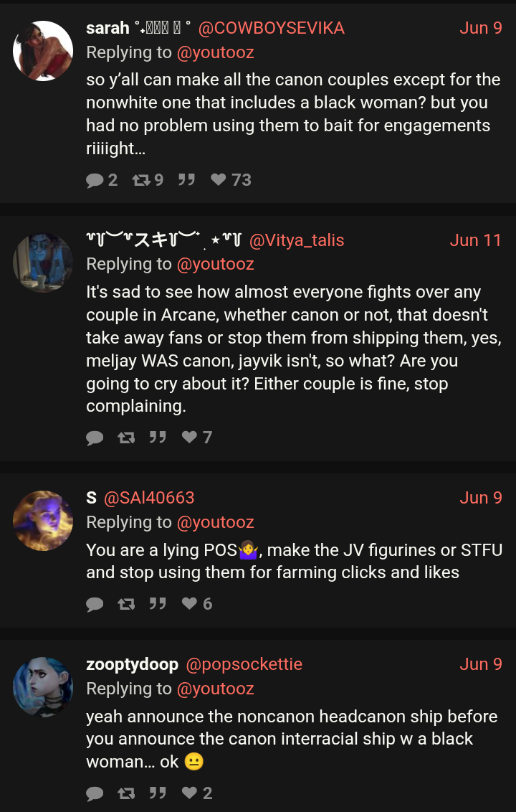This screenshot has height=812, width=516.
Task: Open @SAI40663 profile handle
Action: pos(149,498)
